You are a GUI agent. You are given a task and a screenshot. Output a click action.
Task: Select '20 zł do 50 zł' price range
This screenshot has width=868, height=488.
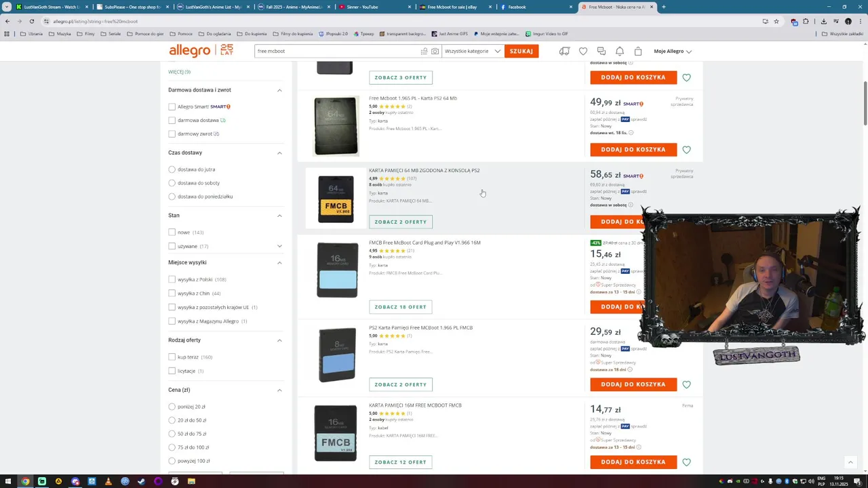(x=172, y=420)
